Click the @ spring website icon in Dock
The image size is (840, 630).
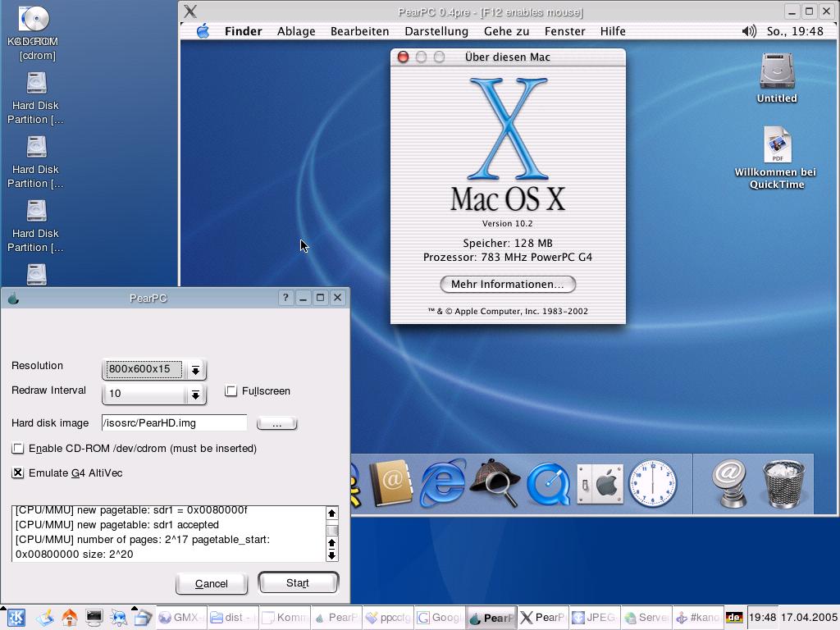coord(729,483)
